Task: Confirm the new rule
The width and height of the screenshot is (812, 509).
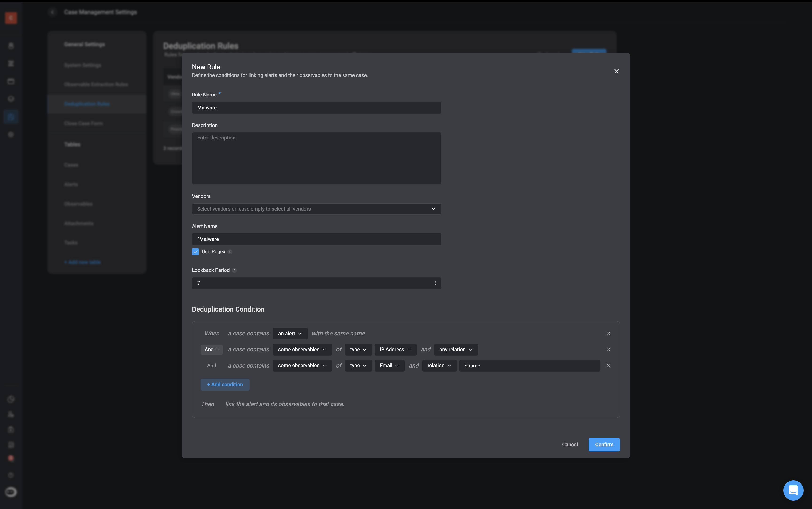Action: tap(604, 444)
